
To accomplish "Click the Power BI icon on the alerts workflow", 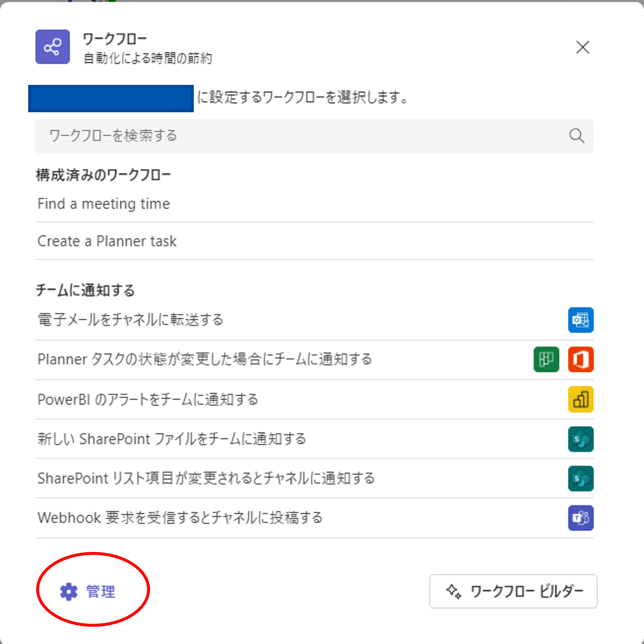I will [x=581, y=399].
